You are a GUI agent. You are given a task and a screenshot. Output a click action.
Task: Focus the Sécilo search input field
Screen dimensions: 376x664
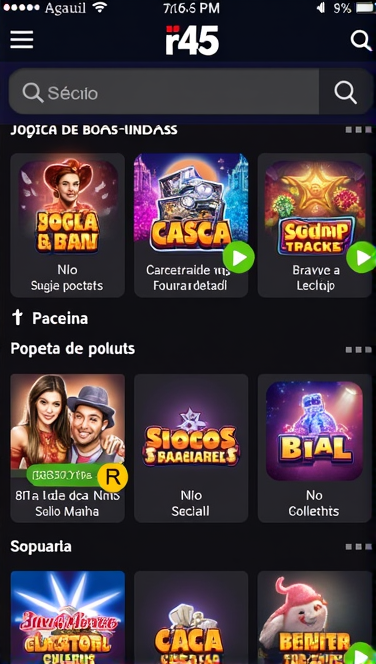point(164,92)
